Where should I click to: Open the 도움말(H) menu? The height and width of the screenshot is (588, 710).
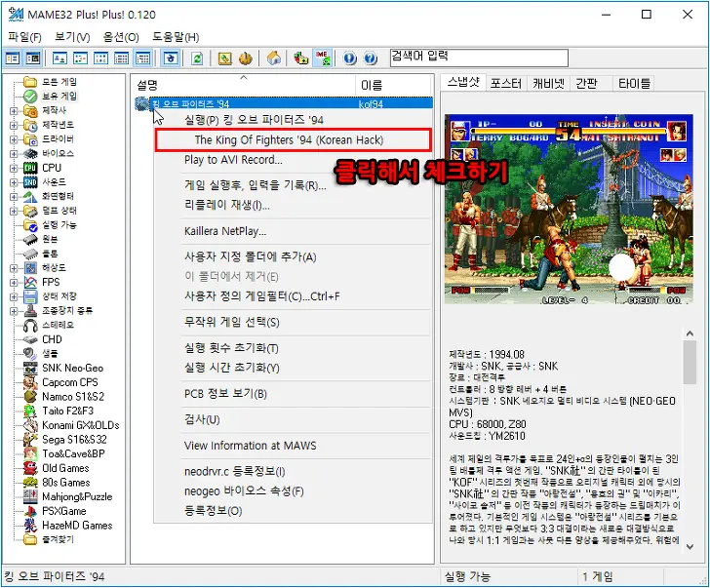click(176, 37)
